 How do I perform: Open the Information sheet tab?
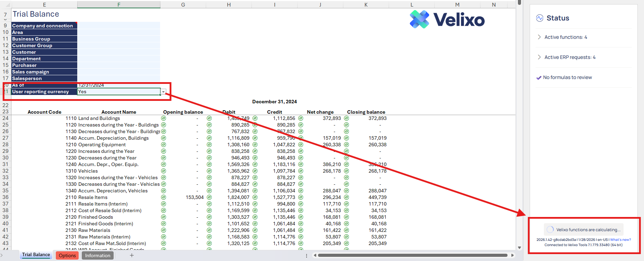[98, 255]
